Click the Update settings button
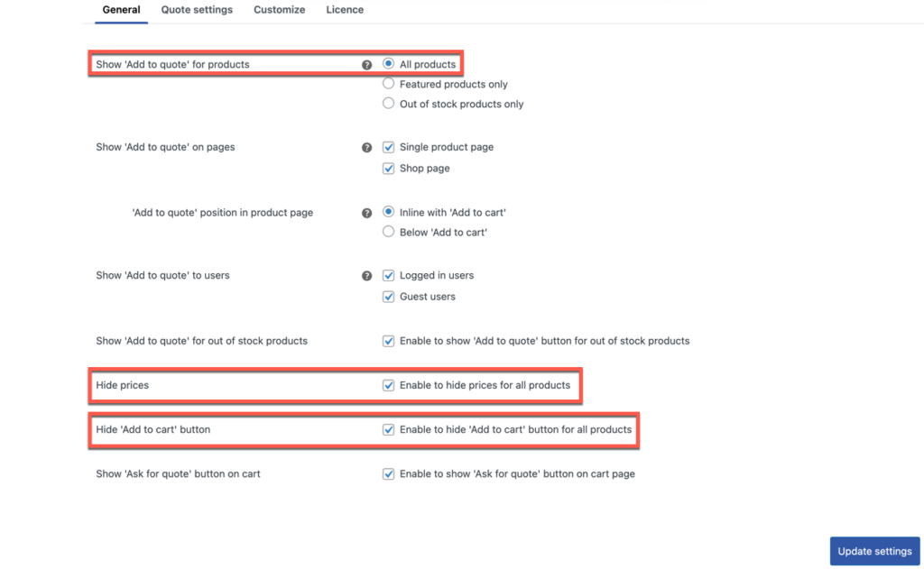924x569 pixels. tap(874, 551)
